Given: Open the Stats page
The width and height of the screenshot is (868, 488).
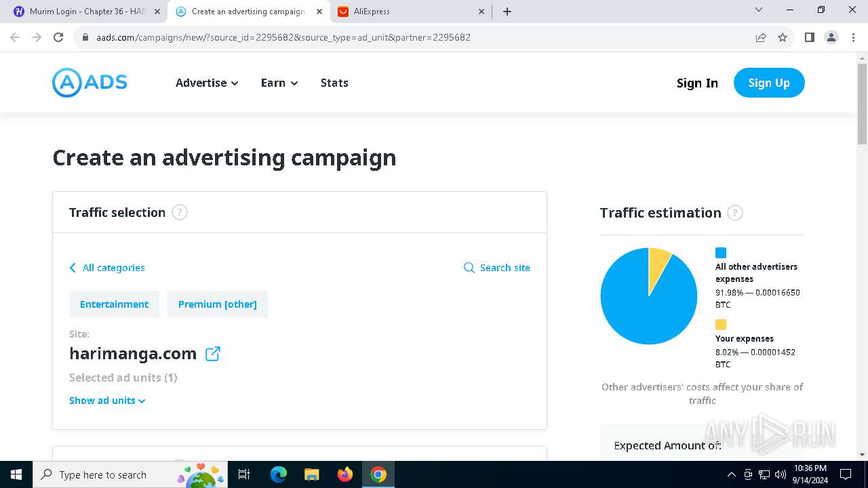Looking at the screenshot, I should pos(334,83).
